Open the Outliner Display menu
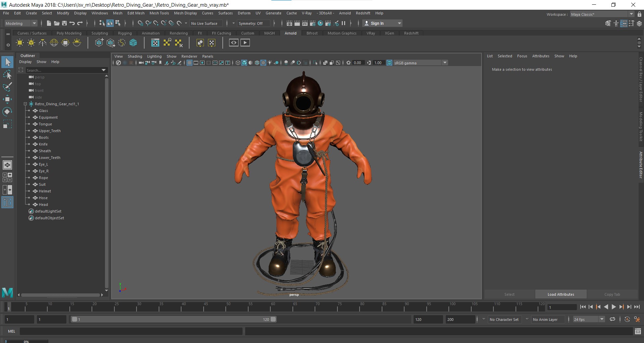This screenshot has height=343, width=644. (25, 62)
